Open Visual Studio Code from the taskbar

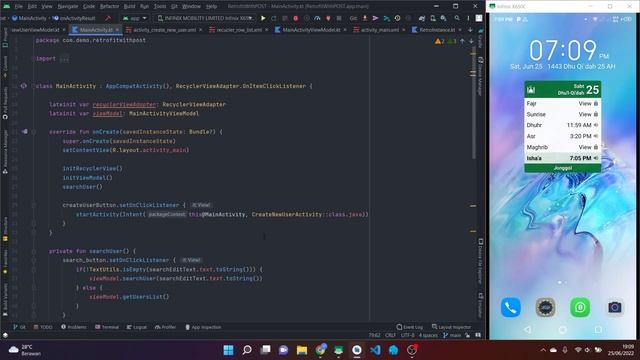375,350
